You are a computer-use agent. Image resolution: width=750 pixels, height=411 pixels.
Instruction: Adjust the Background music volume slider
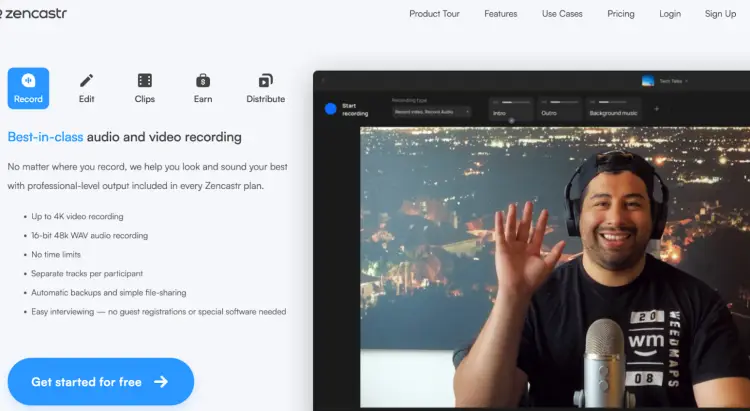click(x=613, y=102)
